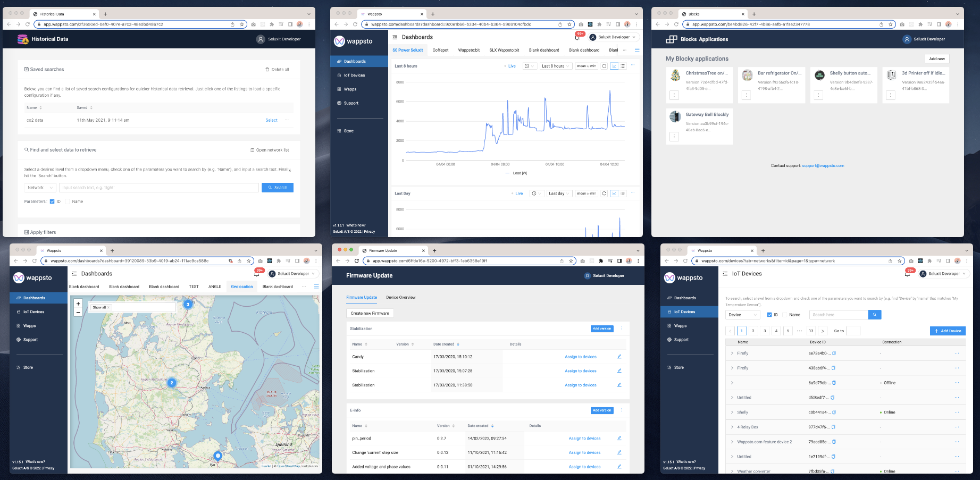
Task: Open Store in IoT Devices window sidebar
Action: [x=679, y=367]
